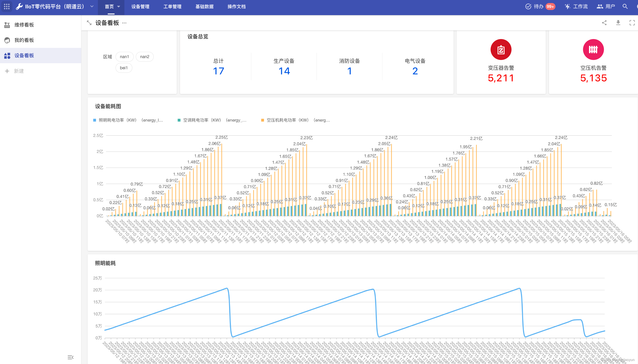The width and height of the screenshot is (638, 364).
Task: Click the 消防设备 count 1
Action: coord(349,71)
